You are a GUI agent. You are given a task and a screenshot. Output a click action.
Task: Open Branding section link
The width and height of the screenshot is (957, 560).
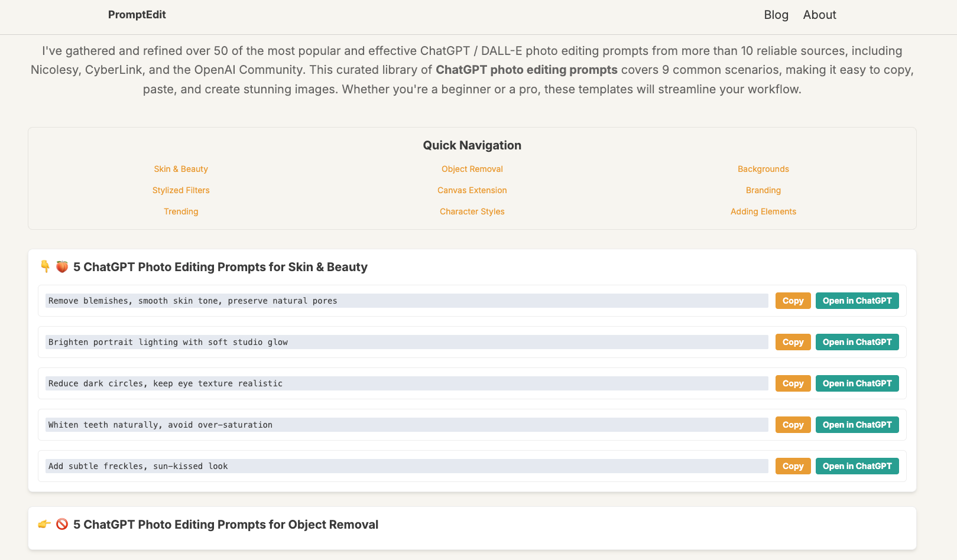click(763, 190)
